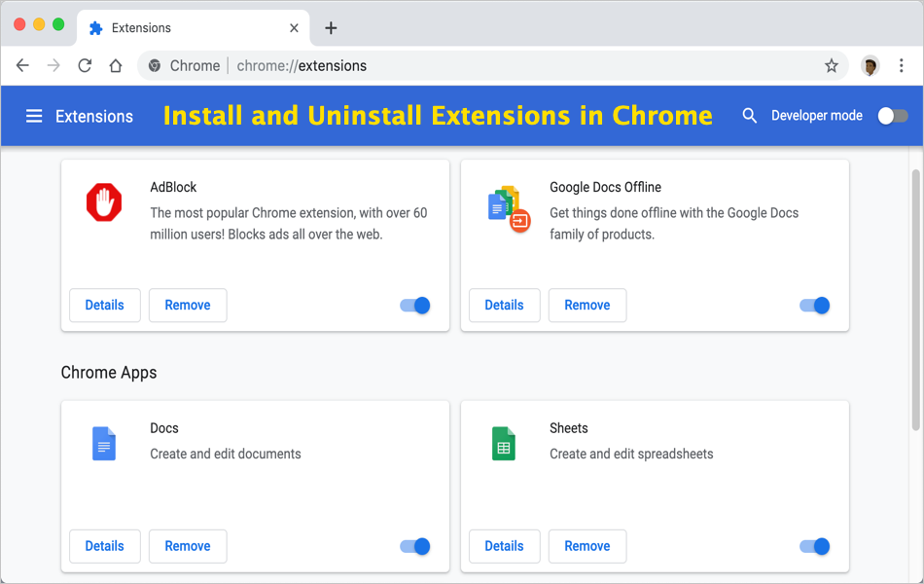Go back with the browser back arrow
924x584 pixels.
tap(22, 65)
